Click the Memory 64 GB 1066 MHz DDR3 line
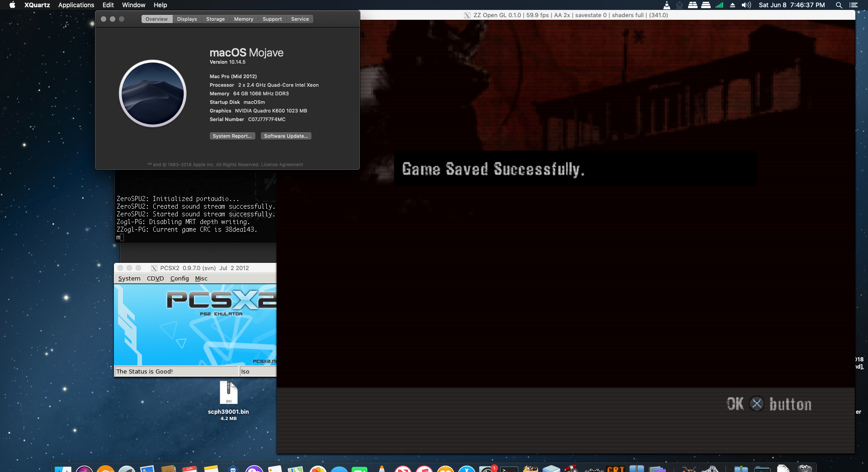The width and height of the screenshot is (868, 472). 249,93
